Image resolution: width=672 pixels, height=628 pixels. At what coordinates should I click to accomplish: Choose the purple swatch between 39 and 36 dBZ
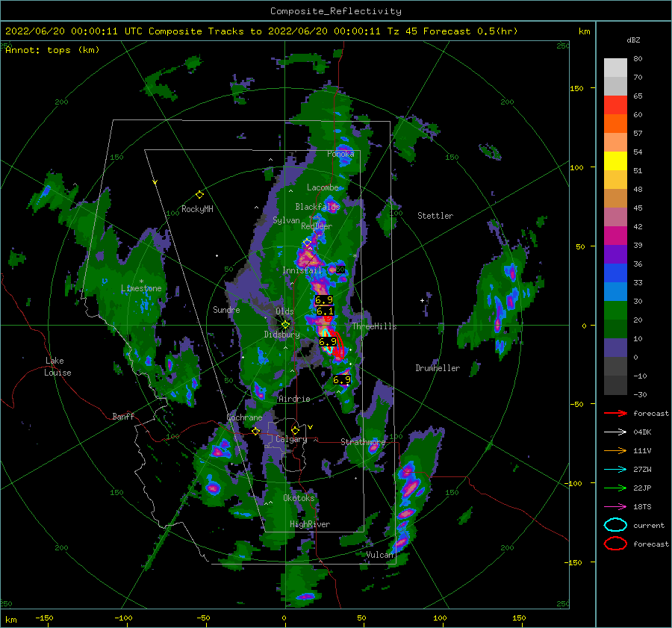[x=615, y=254]
